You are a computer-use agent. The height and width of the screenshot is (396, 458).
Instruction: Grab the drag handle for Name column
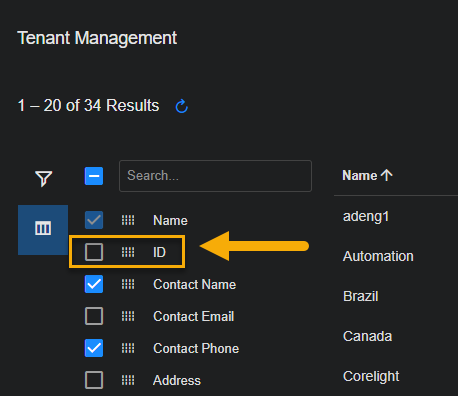128,220
